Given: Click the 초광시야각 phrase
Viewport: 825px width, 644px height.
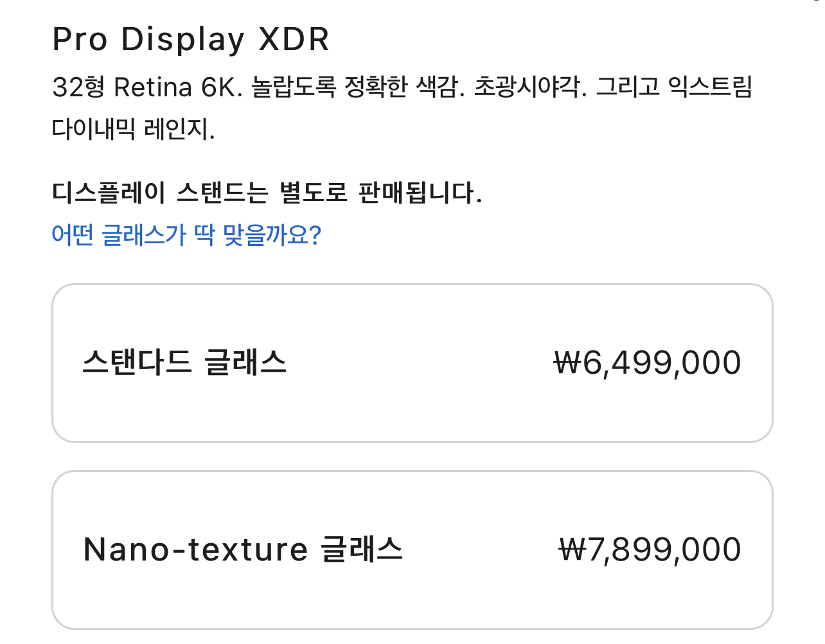Looking at the screenshot, I should click(530, 87).
